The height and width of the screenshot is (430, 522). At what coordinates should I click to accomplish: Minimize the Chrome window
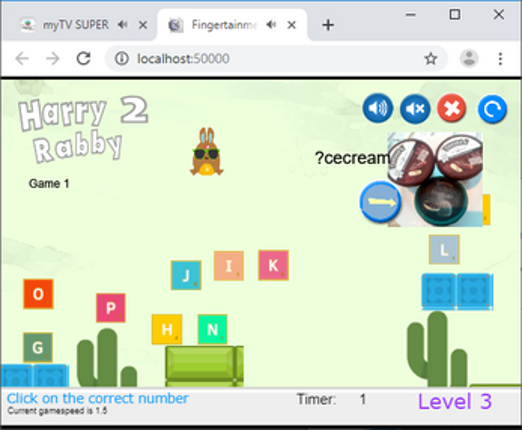411,15
